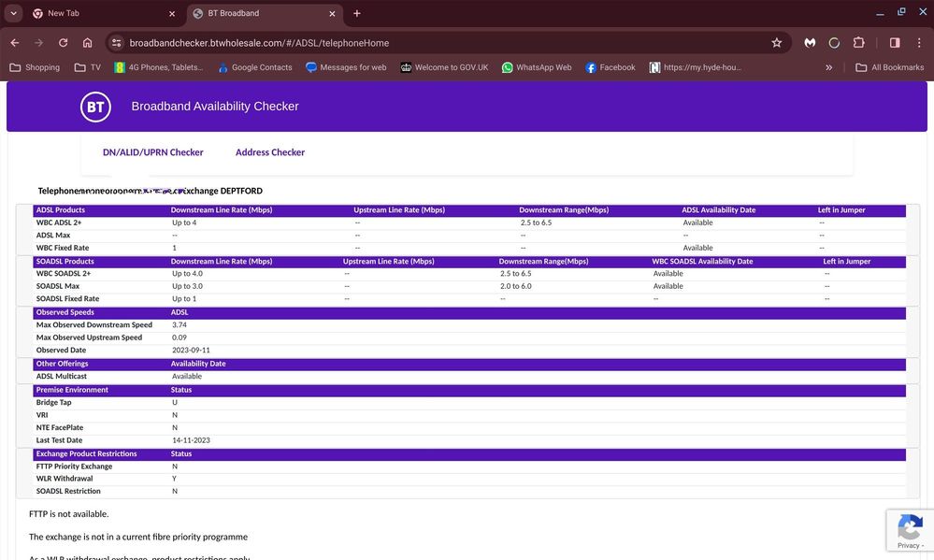Open a new browser tab with plus
Image resolution: width=934 pixels, height=560 pixels.
click(x=357, y=13)
